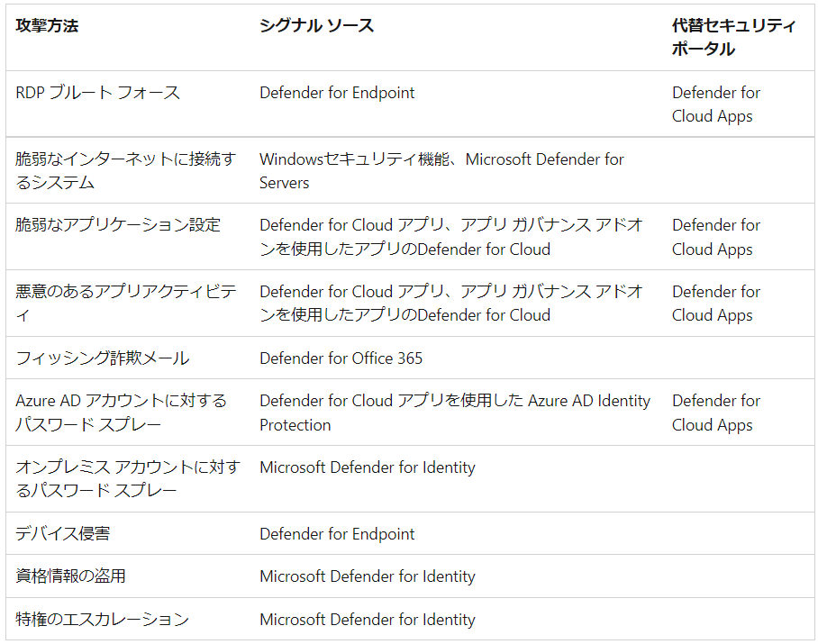
Task: Select signal source text in 脆弱なアプリケーション設定 row
Action: tap(450, 237)
